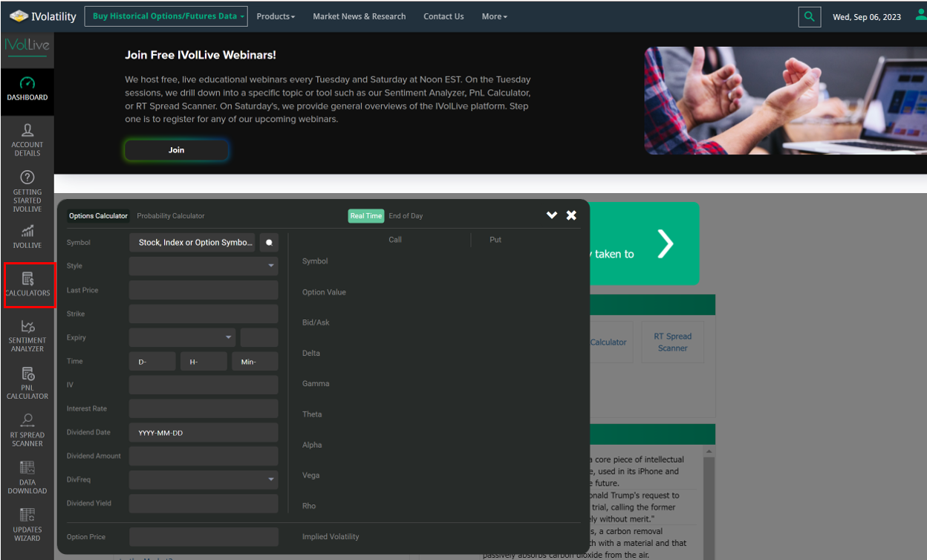Open the Calculators sidebar icon

[x=27, y=284]
